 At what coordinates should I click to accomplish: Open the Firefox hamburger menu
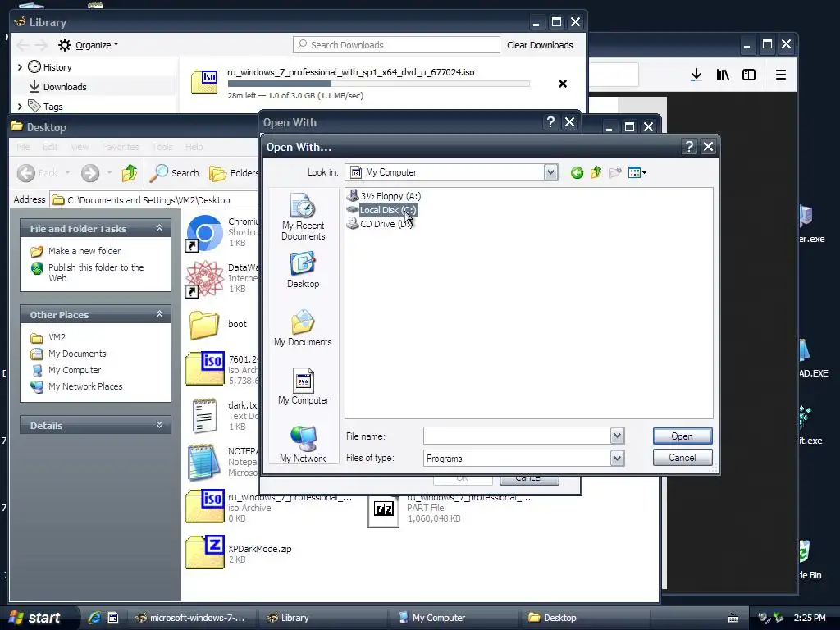point(781,75)
